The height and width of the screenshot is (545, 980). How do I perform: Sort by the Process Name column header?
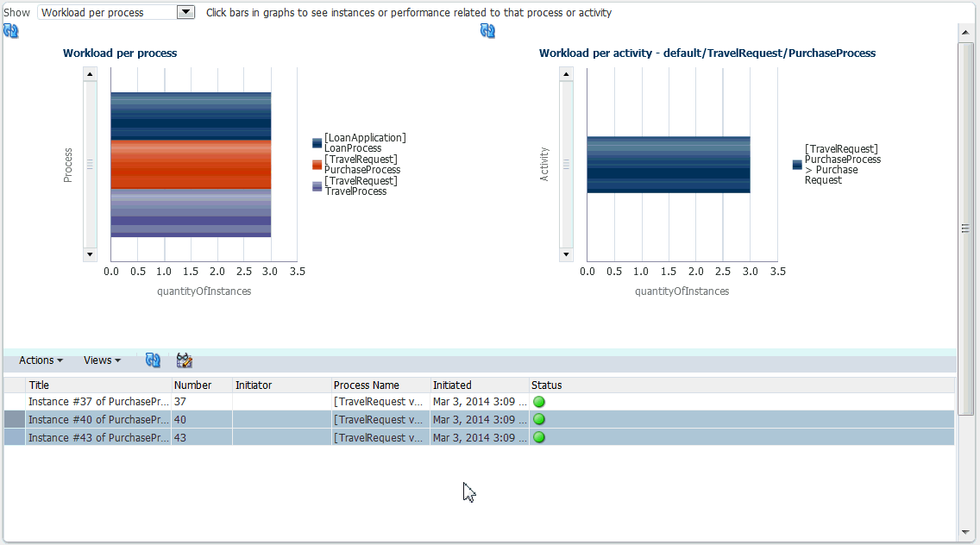380,385
